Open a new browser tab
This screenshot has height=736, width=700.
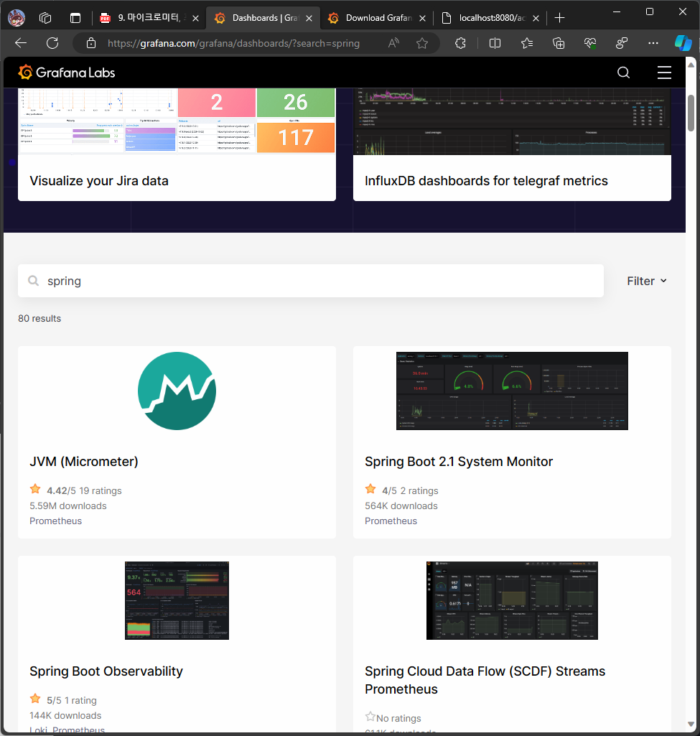[559, 18]
